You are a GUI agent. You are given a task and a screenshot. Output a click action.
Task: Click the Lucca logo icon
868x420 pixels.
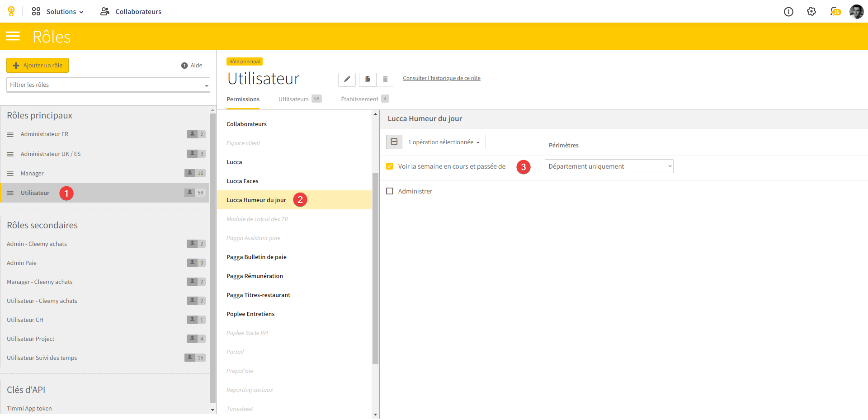tap(11, 11)
